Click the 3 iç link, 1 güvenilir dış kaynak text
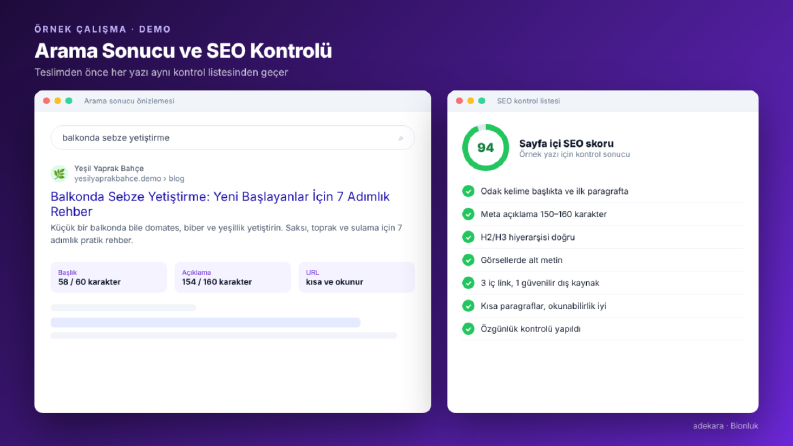This screenshot has width=793, height=446. click(540, 283)
